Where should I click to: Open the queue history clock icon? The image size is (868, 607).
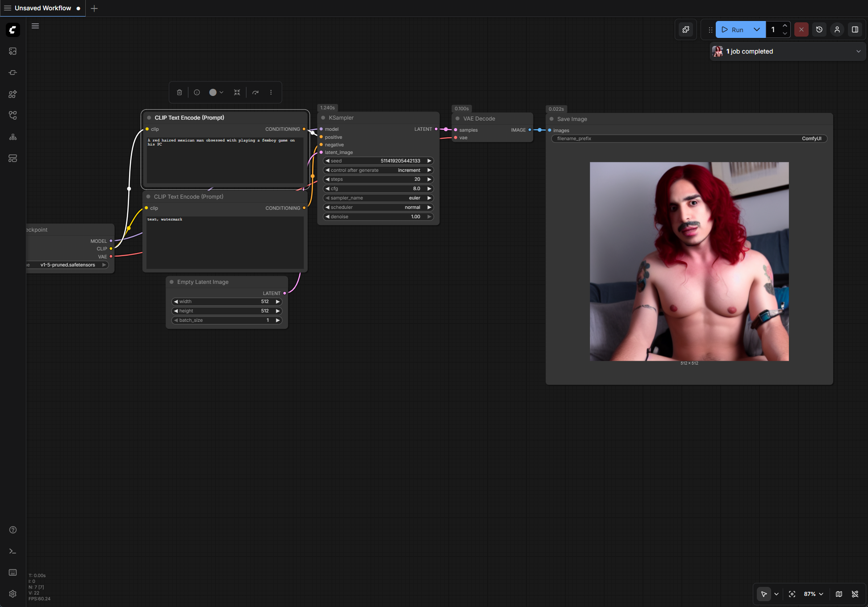point(819,29)
